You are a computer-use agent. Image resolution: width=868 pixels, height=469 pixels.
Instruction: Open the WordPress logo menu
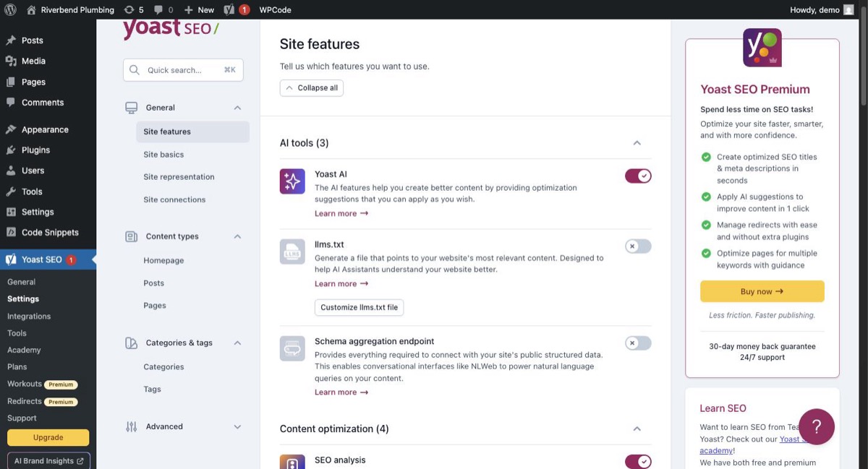point(10,9)
